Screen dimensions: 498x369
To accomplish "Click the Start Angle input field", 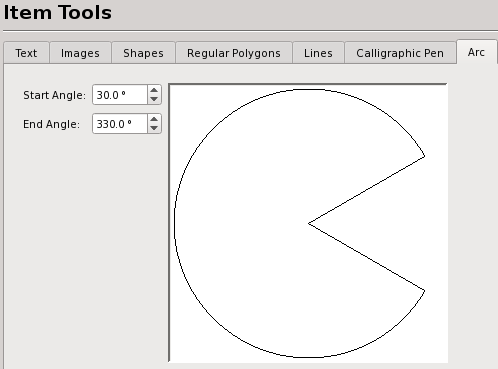I will point(120,95).
